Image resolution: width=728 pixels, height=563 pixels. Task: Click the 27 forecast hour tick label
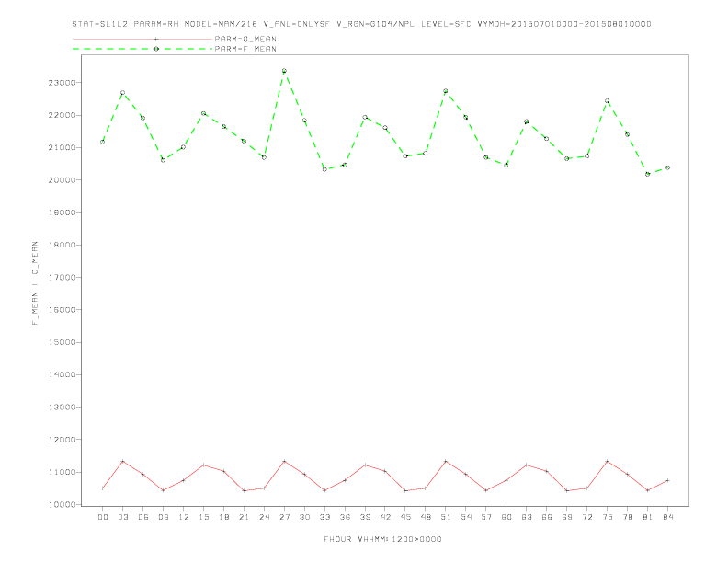[x=284, y=517]
